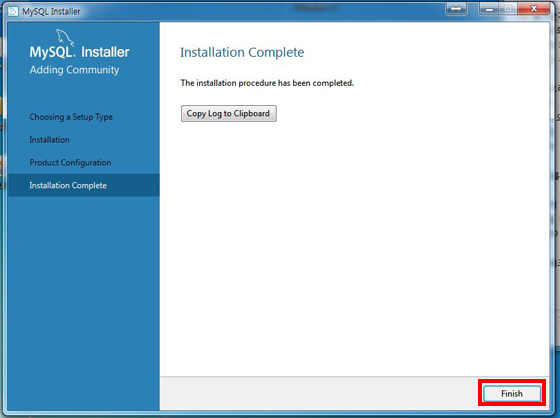Click the Adding Community subtitle
Image resolution: width=560 pixels, height=418 pixels.
coord(74,70)
